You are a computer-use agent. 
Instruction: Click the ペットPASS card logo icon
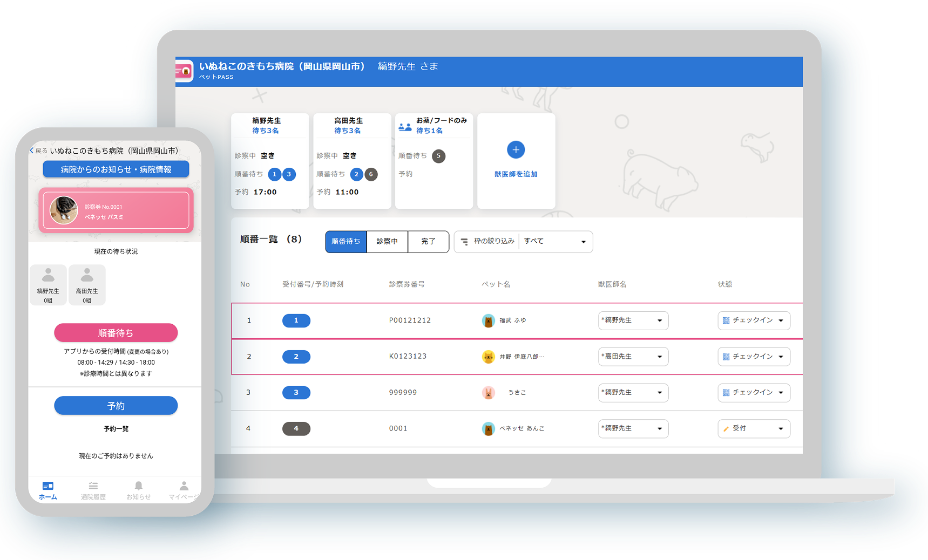coord(184,70)
